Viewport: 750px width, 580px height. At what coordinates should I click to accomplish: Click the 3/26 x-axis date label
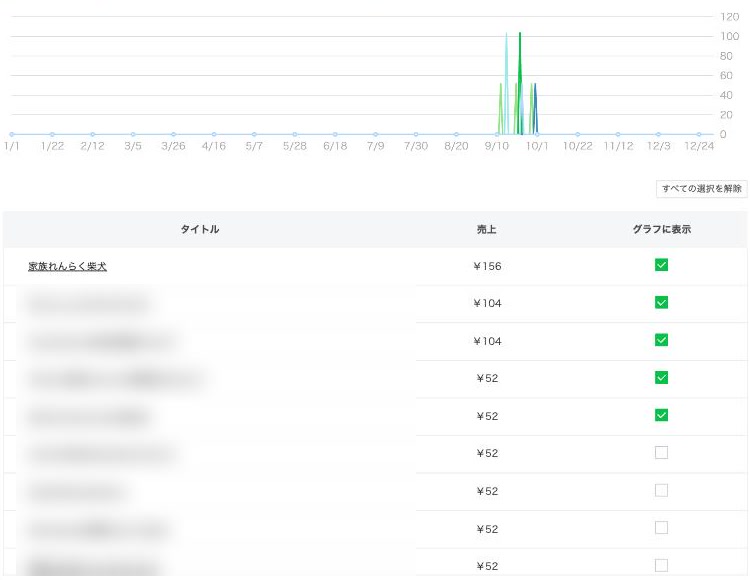[x=173, y=146]
